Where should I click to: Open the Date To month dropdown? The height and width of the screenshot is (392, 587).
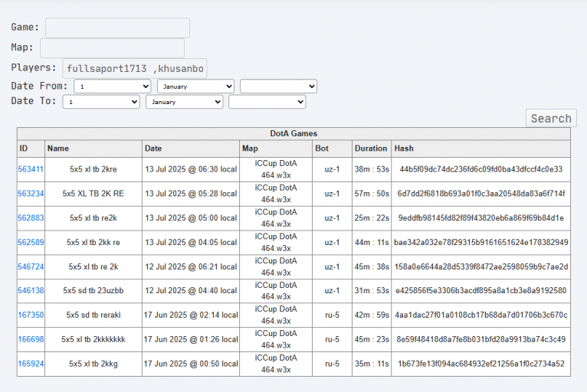pyautogui.click(x=185, y=102)
